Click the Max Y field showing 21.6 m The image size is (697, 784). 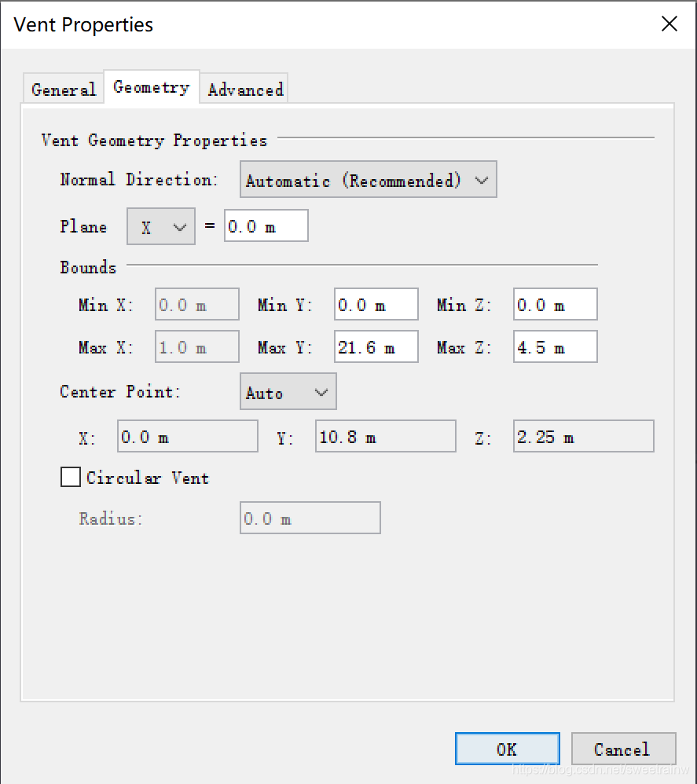pos(376,346)
